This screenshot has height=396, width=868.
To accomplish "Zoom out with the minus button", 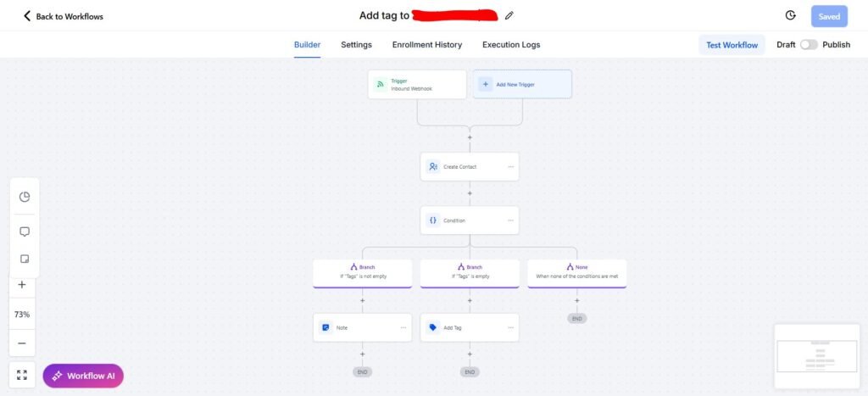I will (22, 343).
